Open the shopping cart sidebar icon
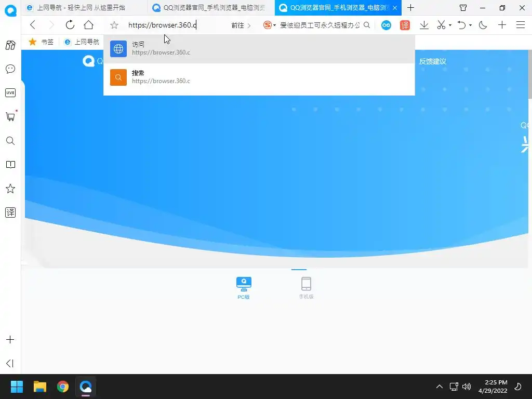Screen dimensions: 532x399 coord(10,117)
